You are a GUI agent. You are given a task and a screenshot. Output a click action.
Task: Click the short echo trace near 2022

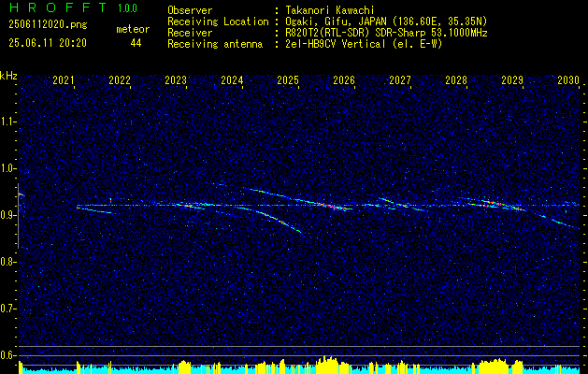(x=93, y=210)
